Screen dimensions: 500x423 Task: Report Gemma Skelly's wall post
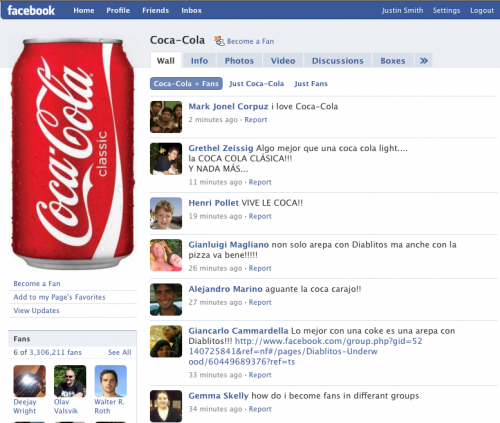[260, 409]
